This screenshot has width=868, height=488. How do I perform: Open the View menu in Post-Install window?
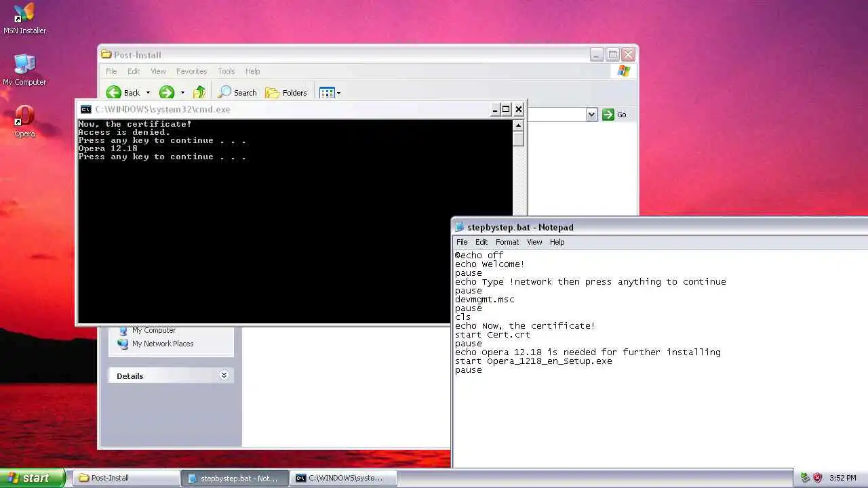coord(158,71)
